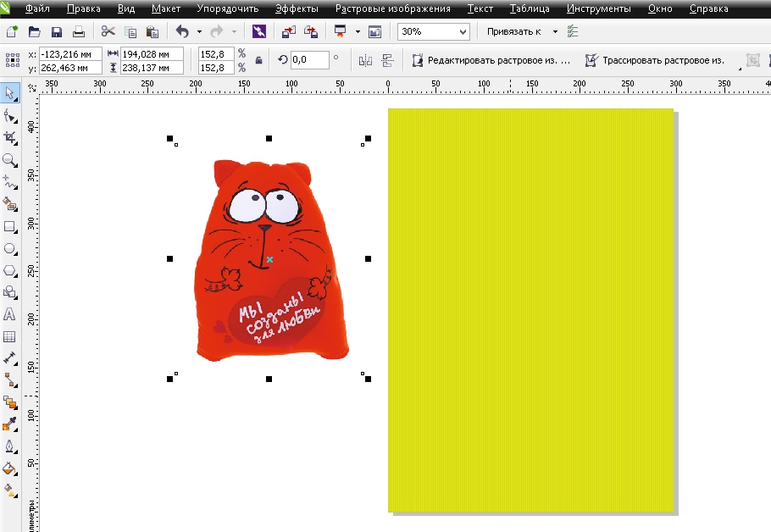The width and height of the screenshot is (771, 532).
Task: Select the Fill bucket tool
Action: (10, 468)
